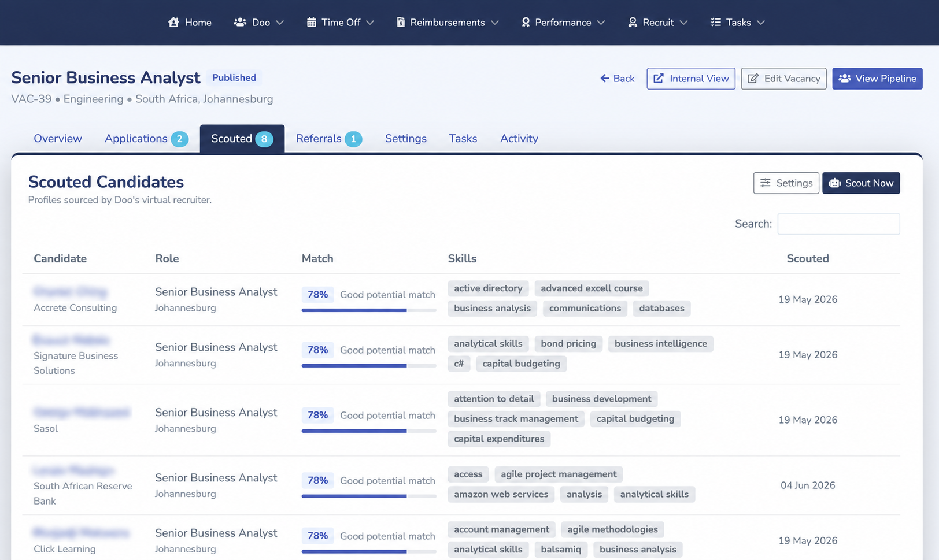The image size is (939, 560).
Task: Click the 'databases' skill tag
Action: point(661,309)
